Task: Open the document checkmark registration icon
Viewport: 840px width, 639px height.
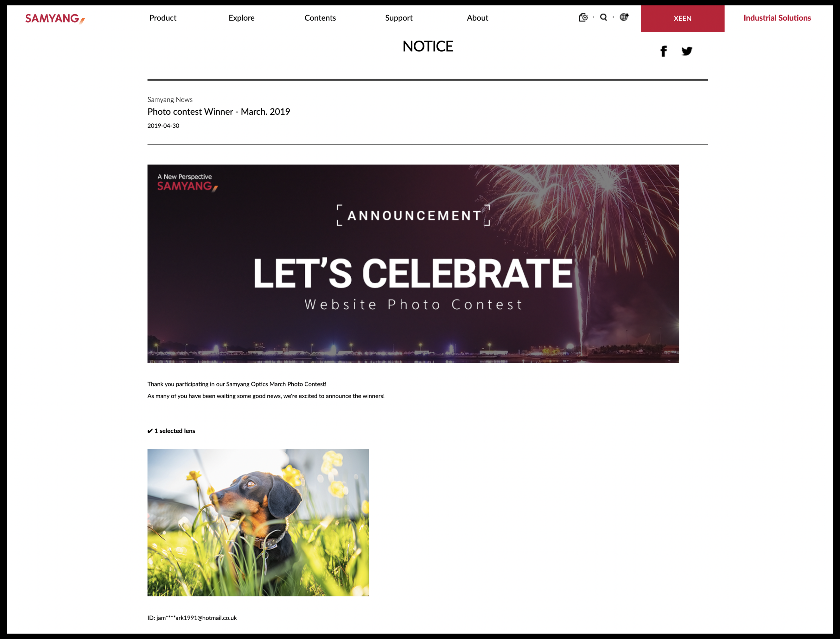Action: point(583,17)
